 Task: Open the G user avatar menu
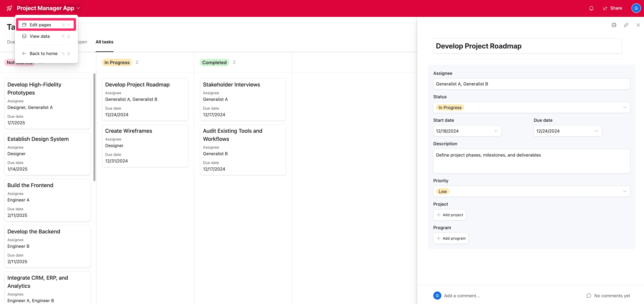pos(636,8)
